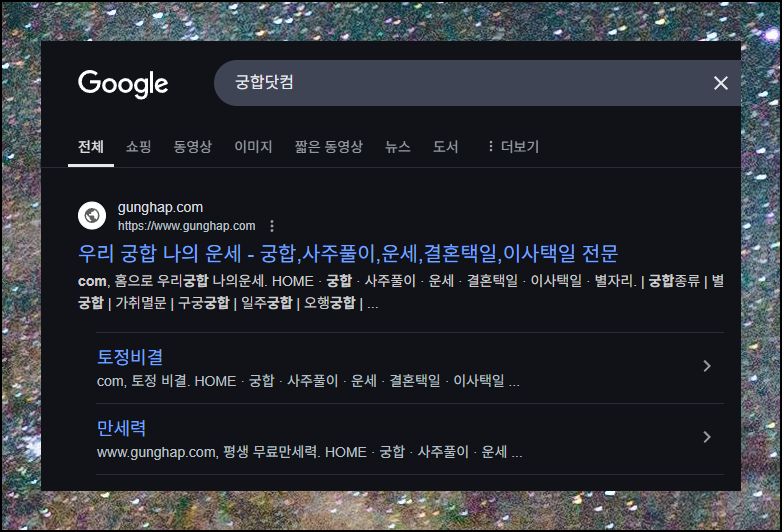Switch to the 이미지 tab
The height and width of the screenshot is (532, 782).
pyautogui.click(x=253, y=146)
